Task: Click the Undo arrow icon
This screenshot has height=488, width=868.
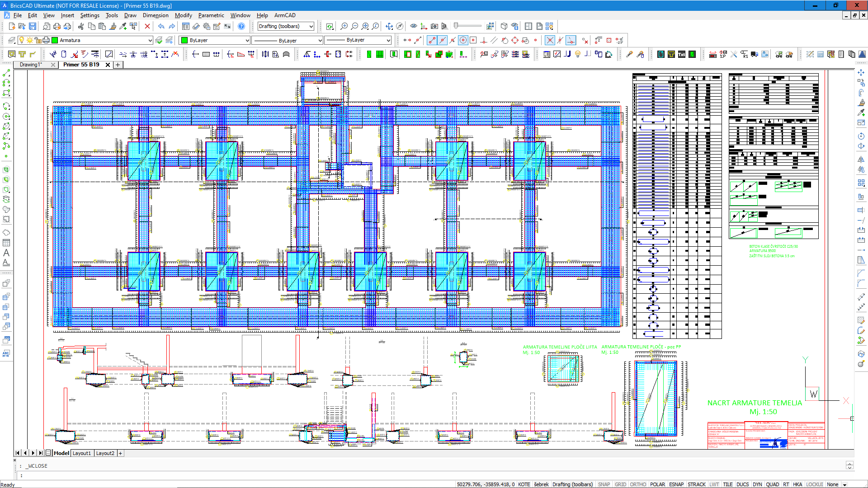Action: click(x=161, y=27)
